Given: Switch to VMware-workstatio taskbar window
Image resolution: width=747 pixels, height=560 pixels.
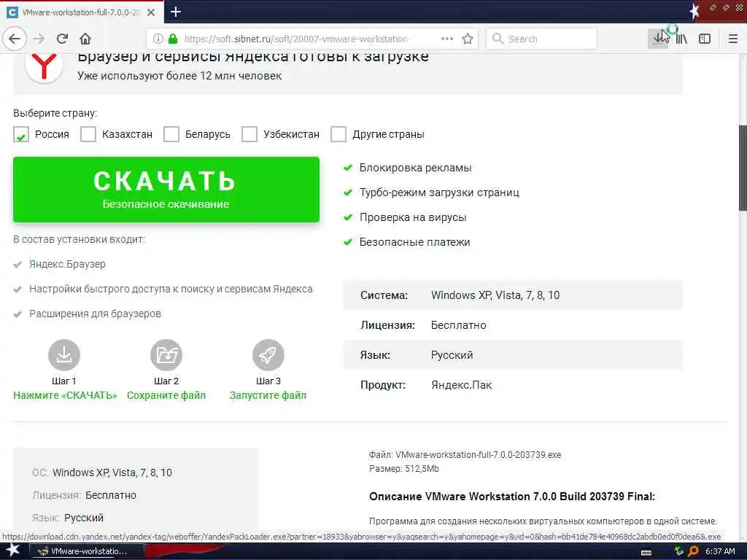Looking at the screenshot, I should pos(87,551).
